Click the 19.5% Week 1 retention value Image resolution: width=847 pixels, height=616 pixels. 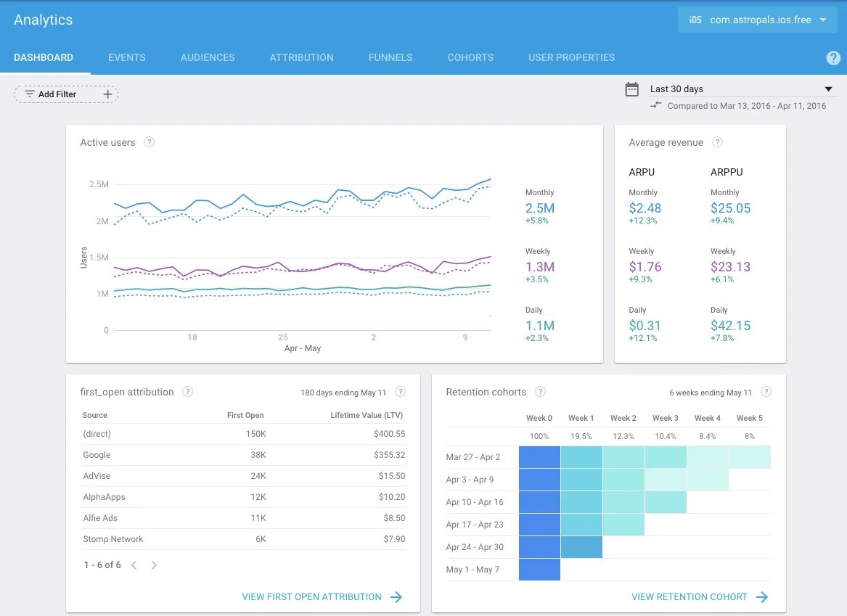581,436
